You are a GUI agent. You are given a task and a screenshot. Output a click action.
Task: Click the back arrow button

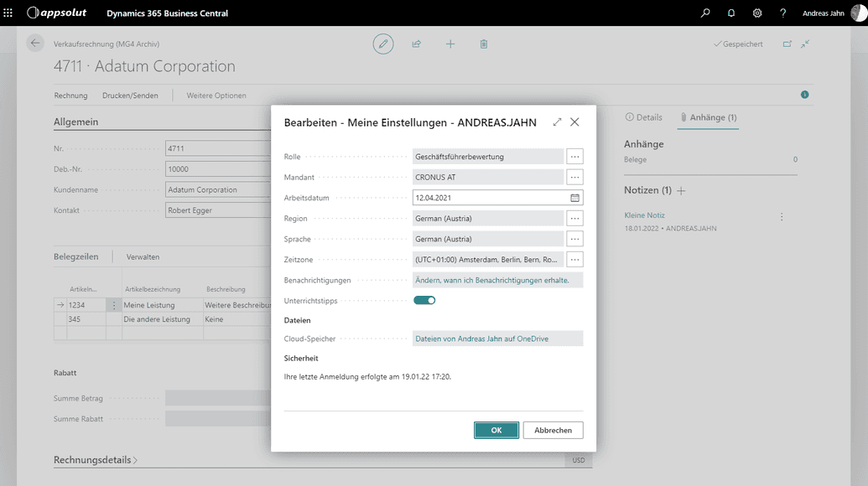pos(35,44)
